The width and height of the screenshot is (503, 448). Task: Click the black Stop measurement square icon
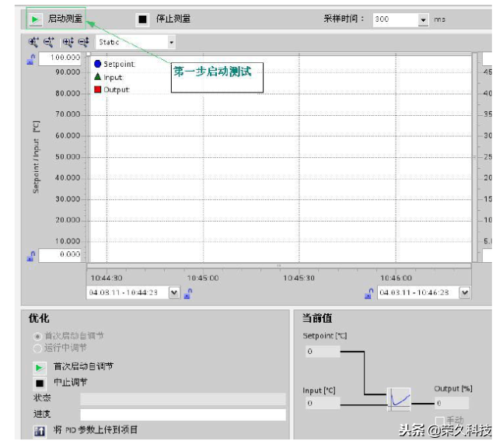(x=142, y=19)
